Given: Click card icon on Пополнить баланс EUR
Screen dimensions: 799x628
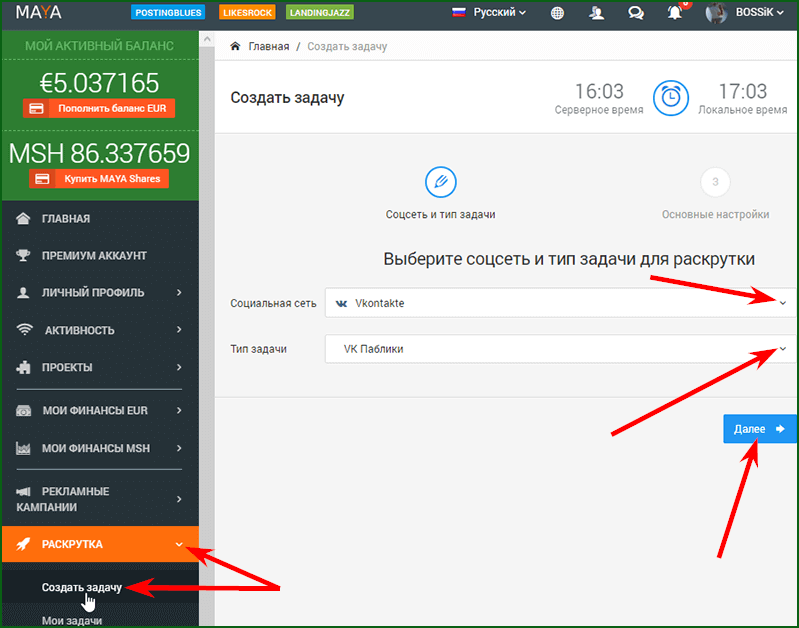Looking at the screenshot, I should click(x=36, y=109).
